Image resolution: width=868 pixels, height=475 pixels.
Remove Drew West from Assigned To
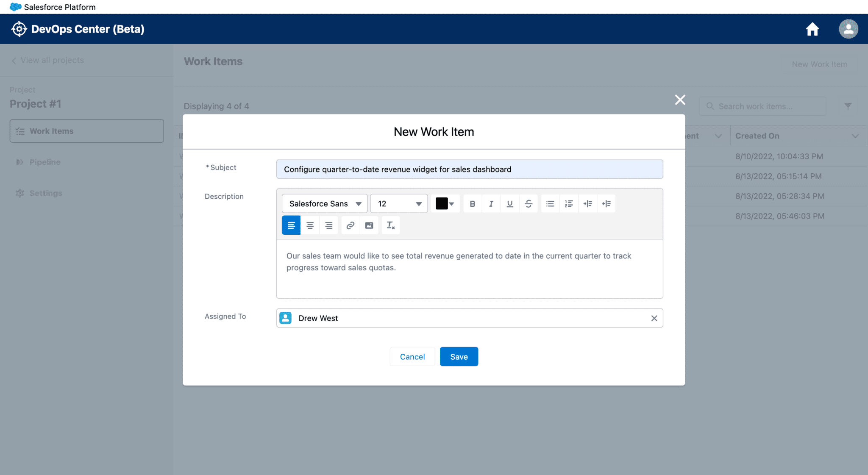click(654, 318)
